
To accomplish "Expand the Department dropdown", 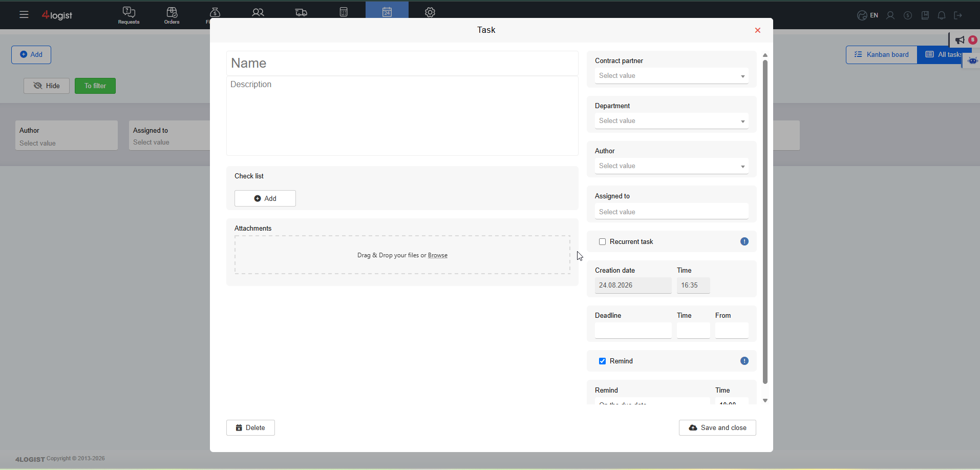I will click(672, 121).
